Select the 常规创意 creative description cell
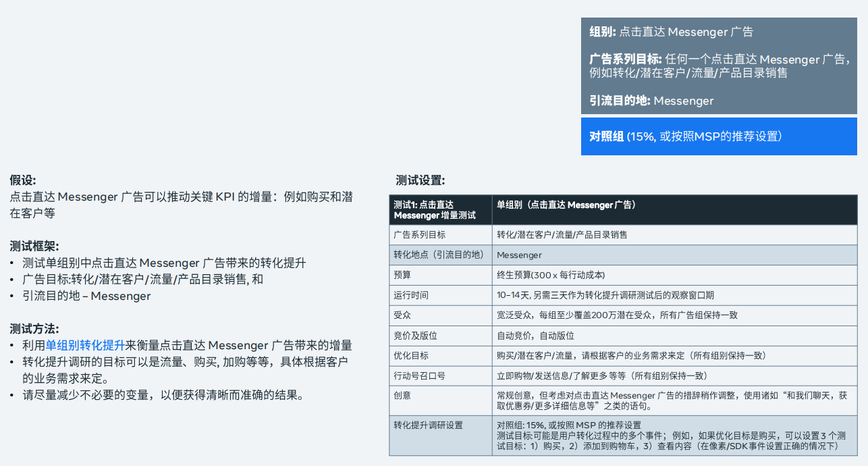Viewport: 868px width, 466px height. [675, 400]
